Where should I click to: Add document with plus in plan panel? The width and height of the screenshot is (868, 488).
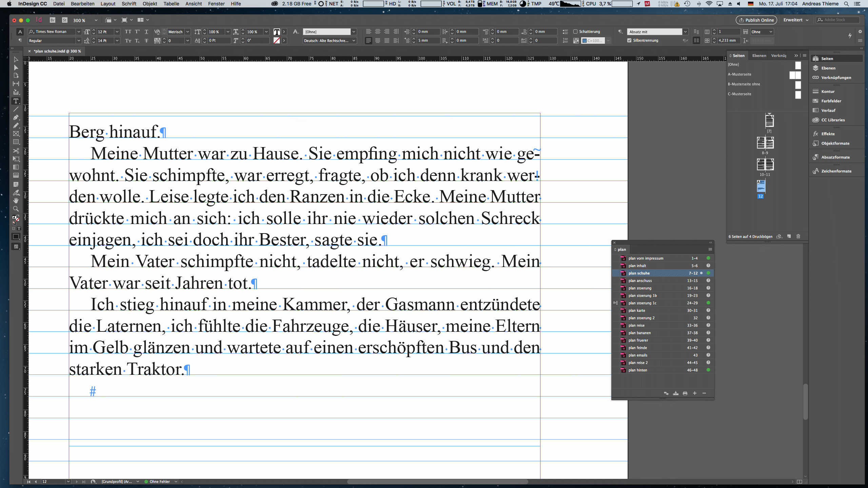point(694,393)
